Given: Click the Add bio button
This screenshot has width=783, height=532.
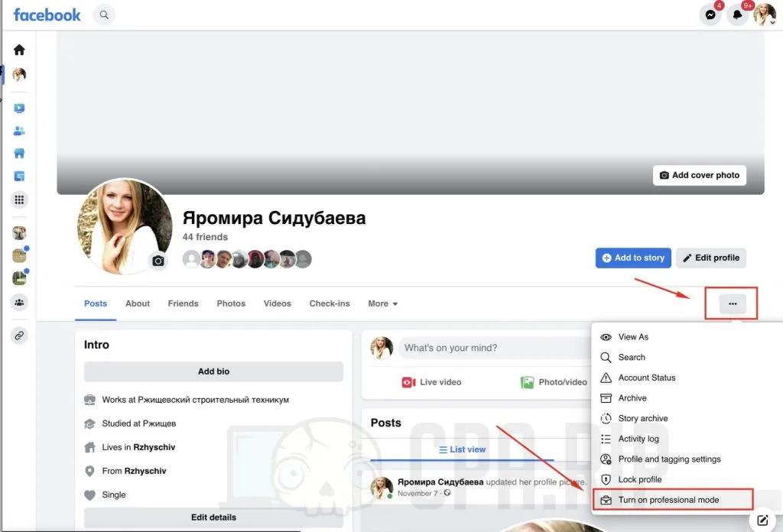Looking at the screenshot, I should tap(213, 371).
